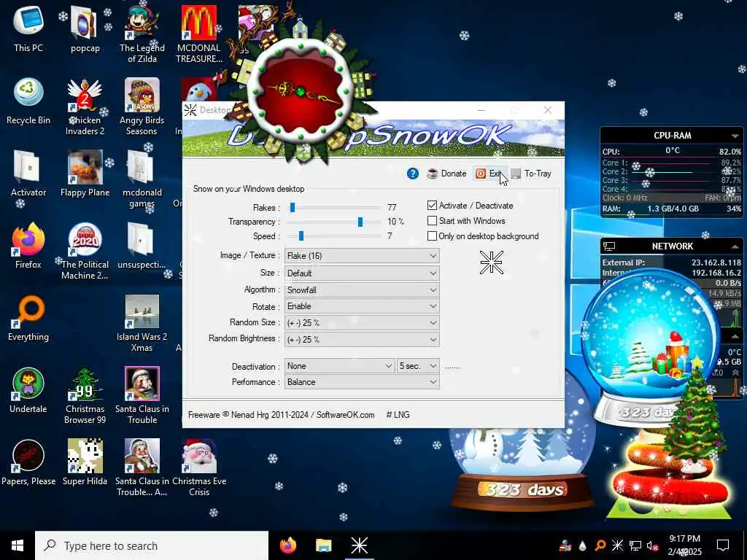This screenshot has width=747, height=560.
Task: Click the taskbar search box
Action: [152, 545]
